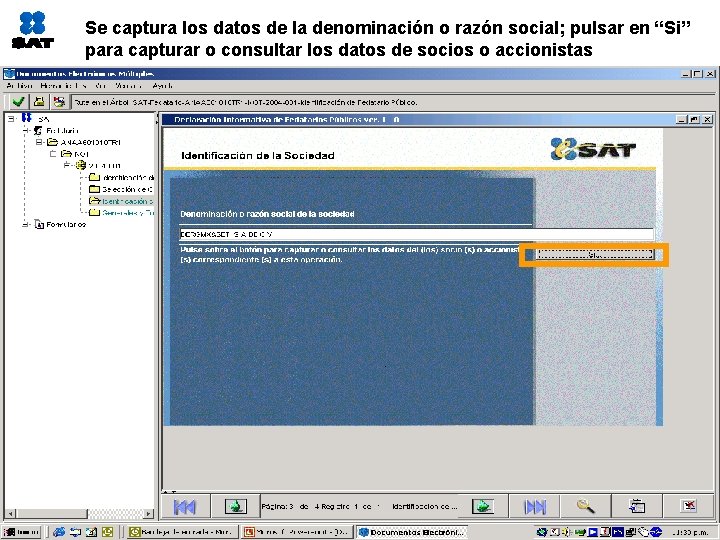Click the Formularios document icon in the tree
This screenshot has width=720, height=540.
coord(39,225)
